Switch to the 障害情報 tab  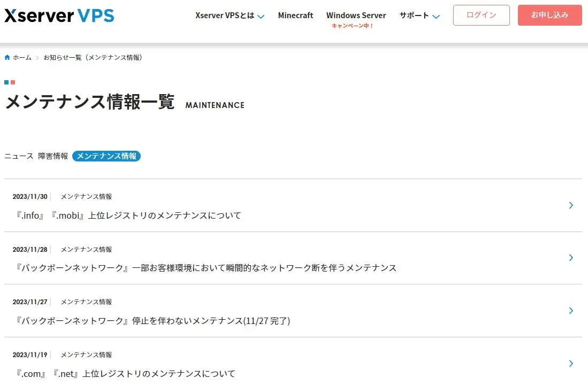53,156
